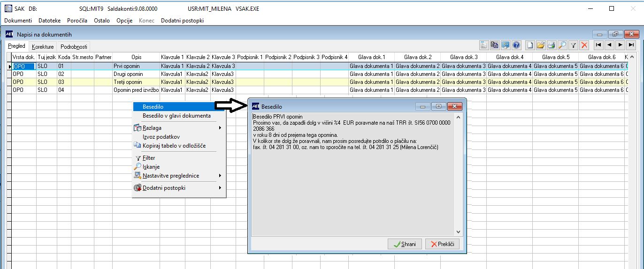Viewport: 644px width, 269px height.
Task: Select the OPO cell in first row
Action: [x=23, y=67]
